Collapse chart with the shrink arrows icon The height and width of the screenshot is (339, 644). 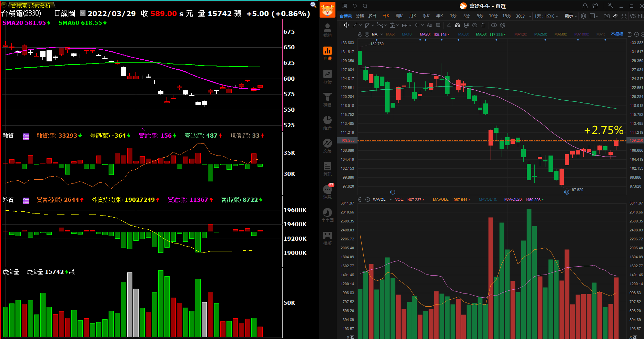coord(624,16)
